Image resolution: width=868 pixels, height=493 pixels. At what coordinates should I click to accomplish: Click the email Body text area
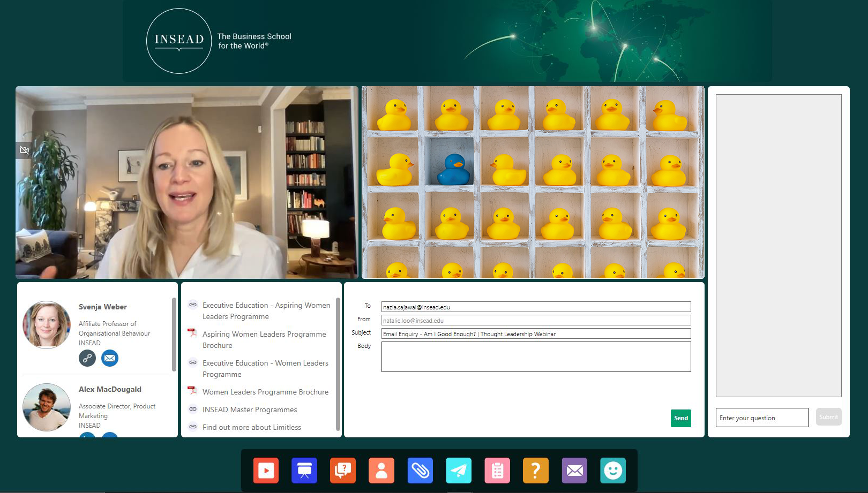pyautogui.click(x=536, y=357)
